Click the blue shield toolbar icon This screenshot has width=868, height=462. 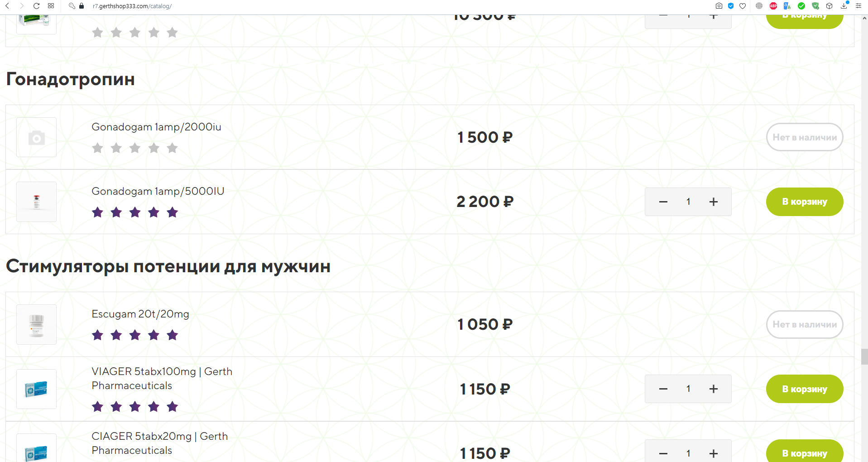click(x=730, y=6)
